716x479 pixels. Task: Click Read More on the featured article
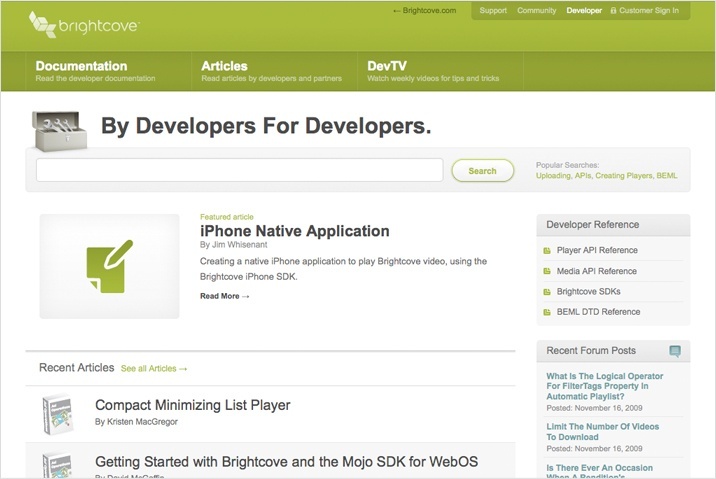[x=225, y=296]
